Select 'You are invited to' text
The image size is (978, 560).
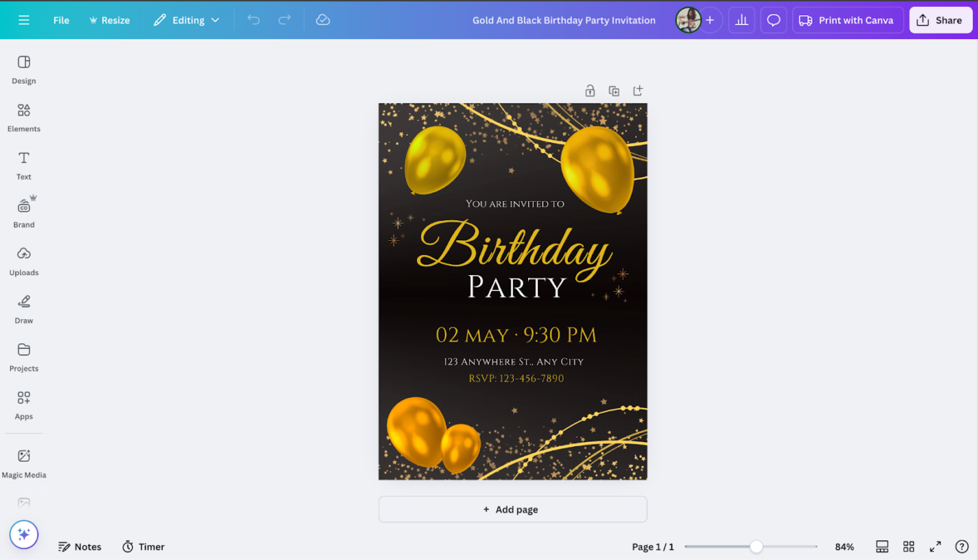(515, 204)
